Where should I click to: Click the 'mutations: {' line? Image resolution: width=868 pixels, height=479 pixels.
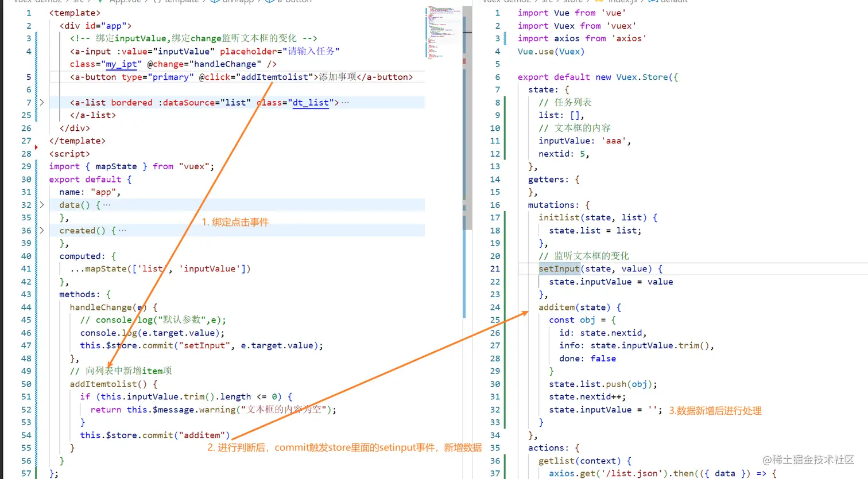point(559,205)
